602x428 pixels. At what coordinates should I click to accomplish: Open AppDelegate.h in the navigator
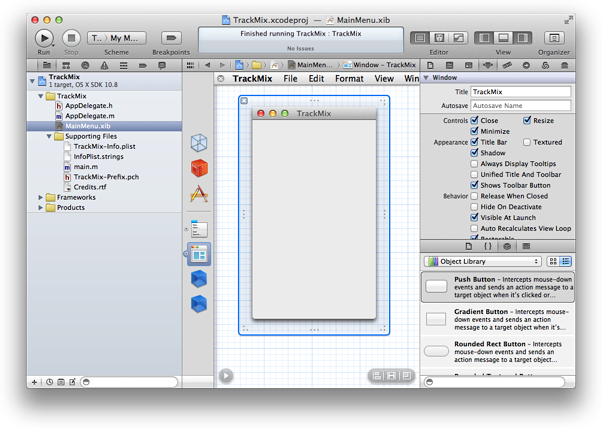(89, 106)
